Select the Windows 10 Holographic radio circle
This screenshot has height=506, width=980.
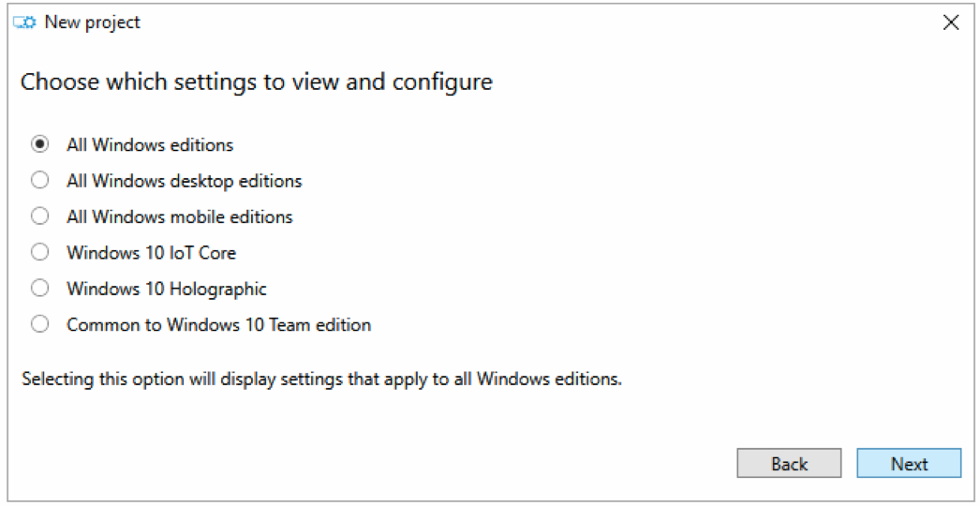39,289
